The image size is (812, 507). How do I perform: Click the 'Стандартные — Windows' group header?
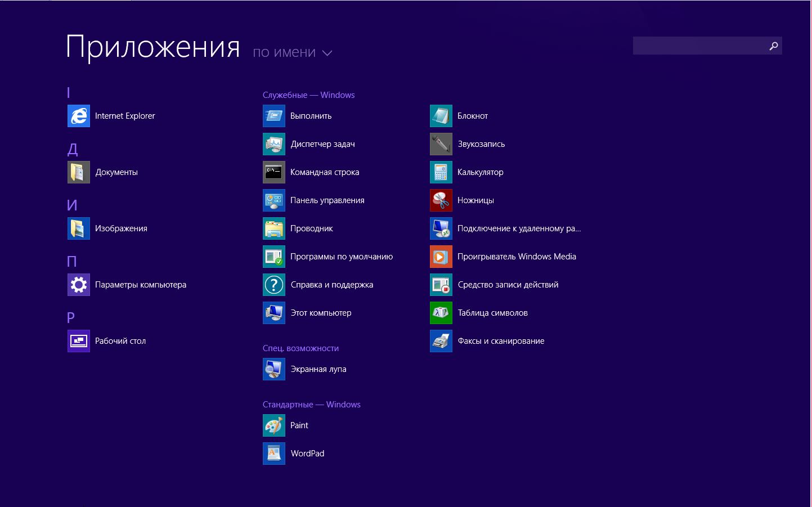(x=311, y=405)
